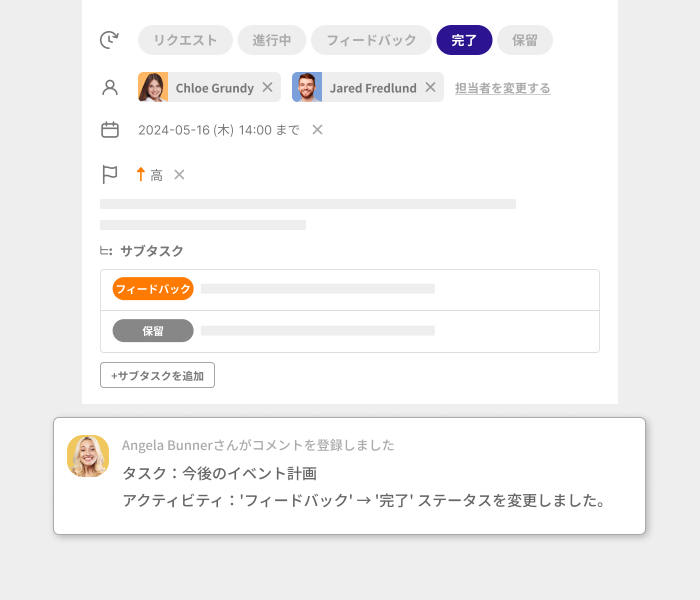Click the 担当者を変更する link
The height and width of the screenshot is (600, 700).
[x=502, y=88]
